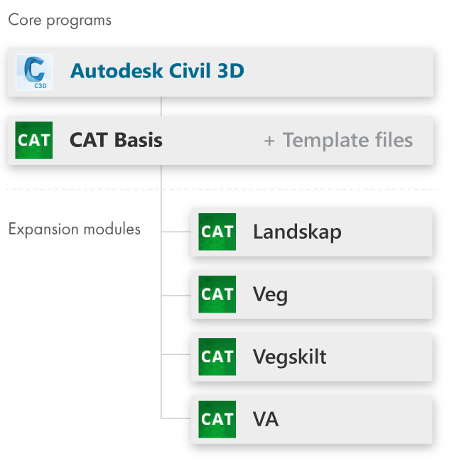The image size is (469, 476).
Task: Click empty area of Landskap card
Action: (387, 232)
